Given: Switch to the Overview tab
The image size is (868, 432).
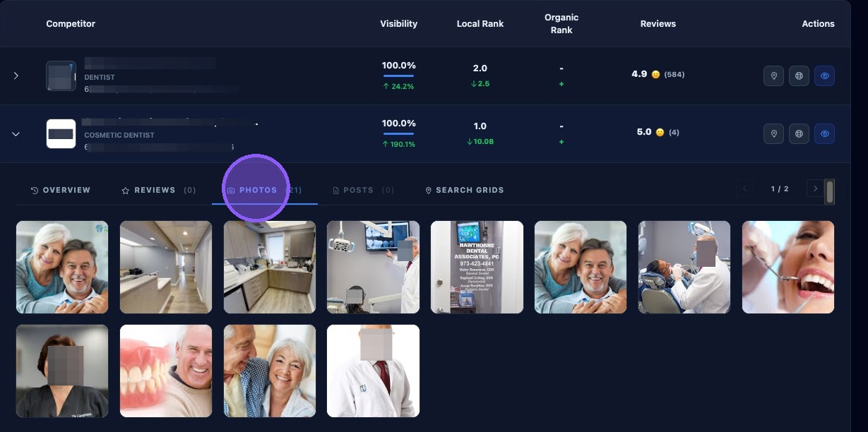Looking at the screenshot, I should coord(61,190).
